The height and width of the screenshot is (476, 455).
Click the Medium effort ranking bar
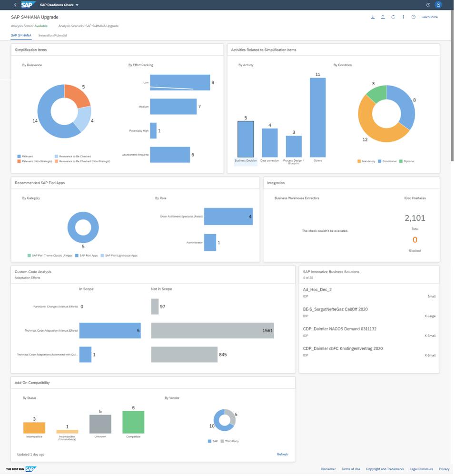[x=173, y=107]
